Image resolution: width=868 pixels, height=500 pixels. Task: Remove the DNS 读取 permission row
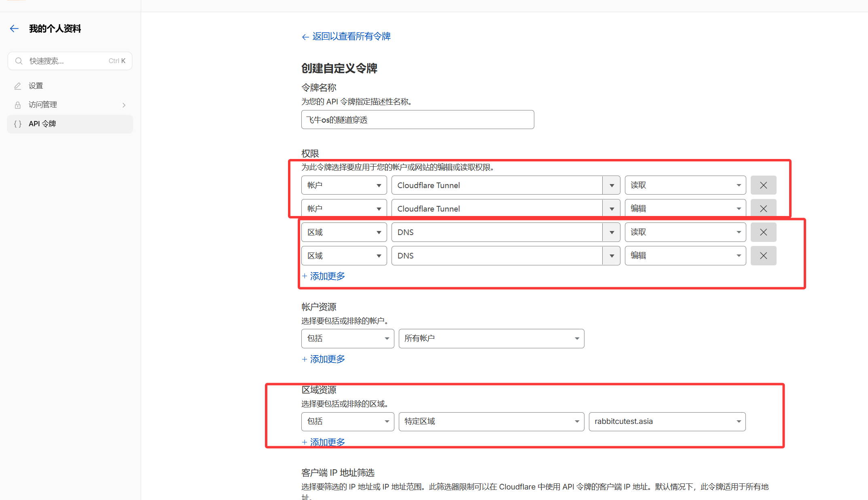[763, 232]
